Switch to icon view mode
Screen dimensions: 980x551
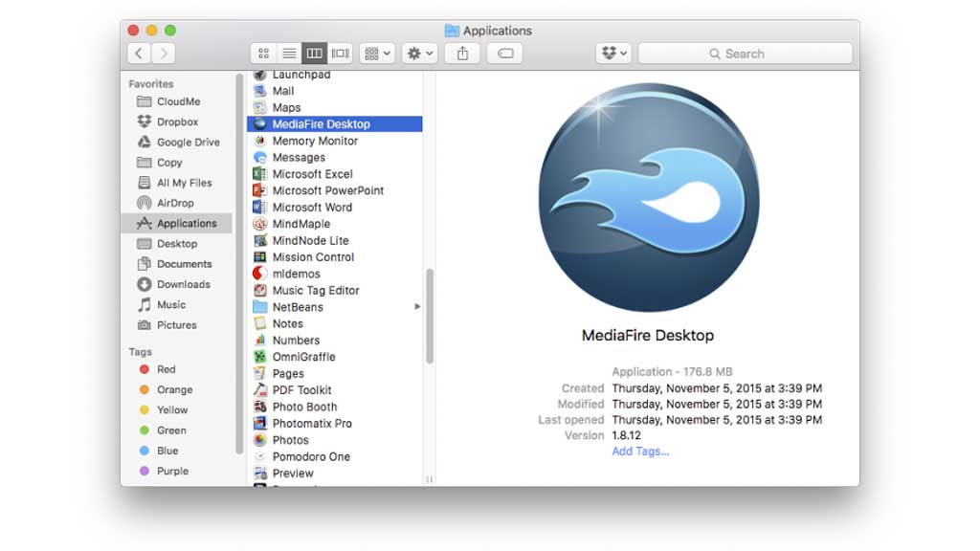point(263,54)
